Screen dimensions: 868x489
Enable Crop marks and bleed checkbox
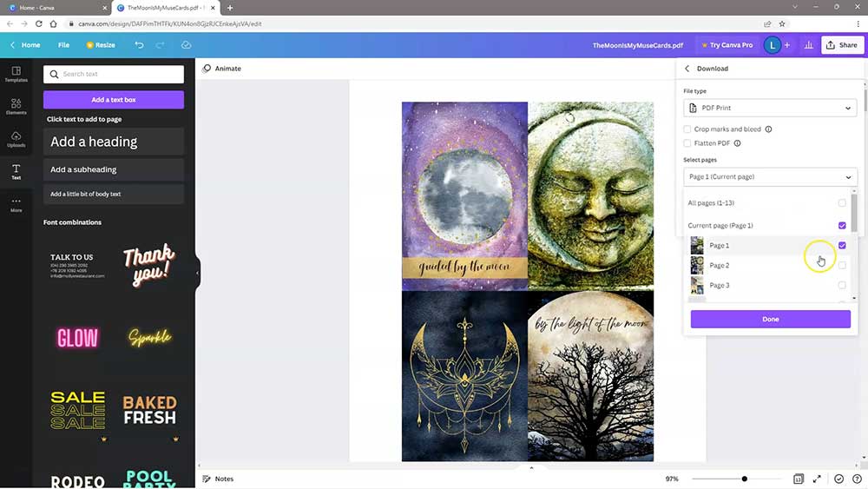(x=687, y=129)
